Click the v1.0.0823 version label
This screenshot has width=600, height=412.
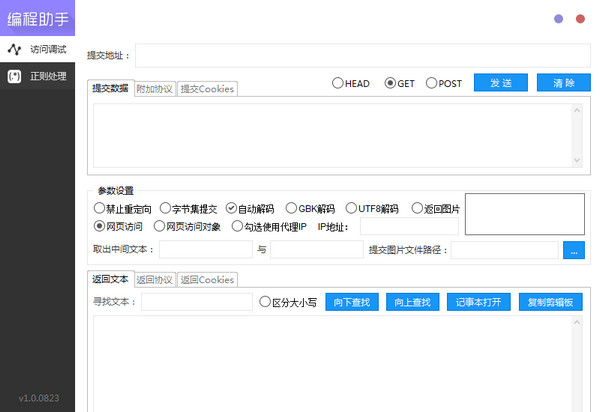click(39, 398)
